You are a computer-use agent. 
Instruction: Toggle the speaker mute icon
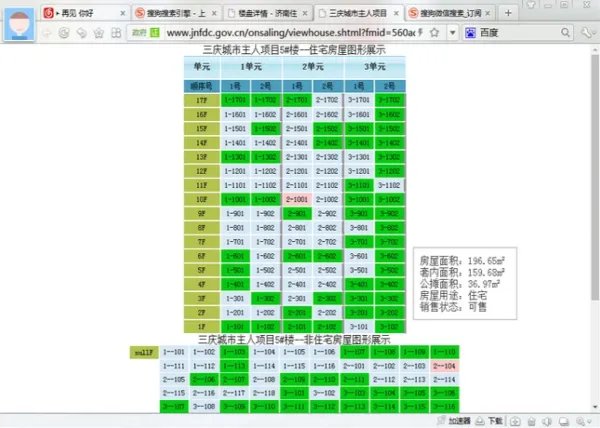pyautogui.click(x=547, y=421)
